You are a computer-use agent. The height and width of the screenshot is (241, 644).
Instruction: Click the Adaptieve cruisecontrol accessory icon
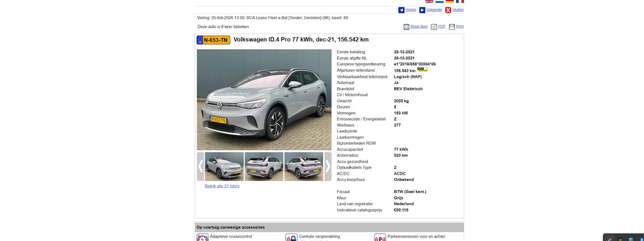coord(202,238)
